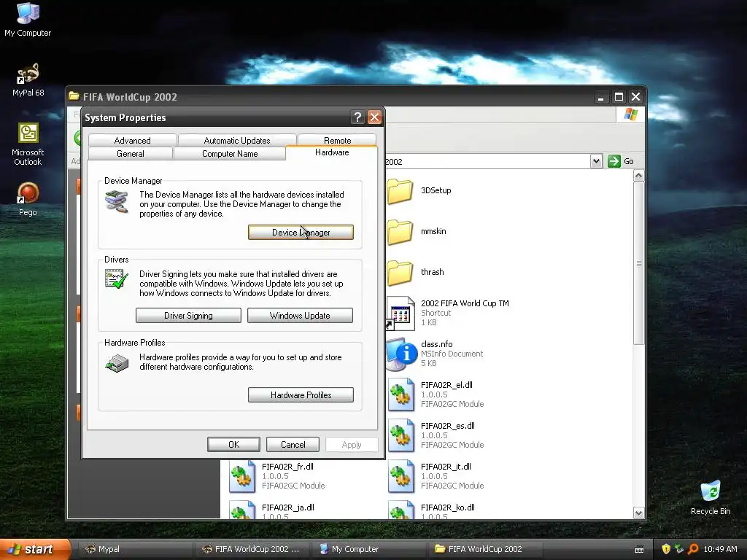747x560 pixels.
Task: Click the orange magnifier tray icon
Action: pyautogui.click(x=693, y=549)
